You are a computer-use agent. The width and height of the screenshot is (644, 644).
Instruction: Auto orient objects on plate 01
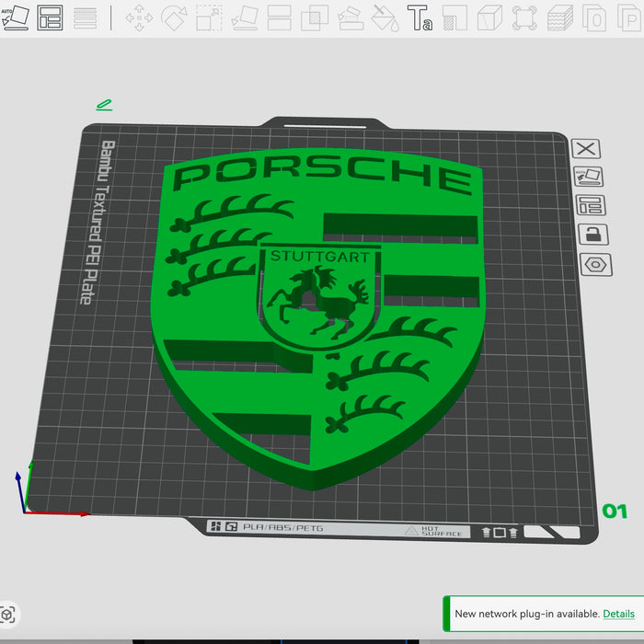pos(589,177)
